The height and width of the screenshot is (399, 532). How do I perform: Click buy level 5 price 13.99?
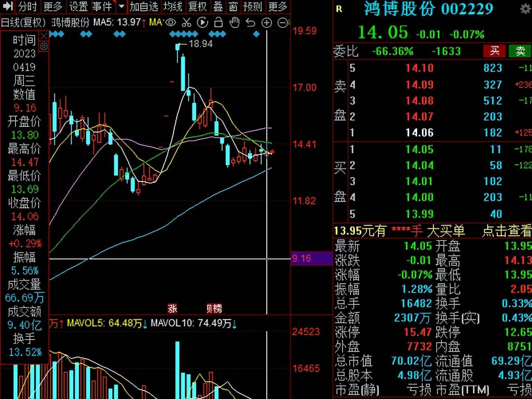420,214
